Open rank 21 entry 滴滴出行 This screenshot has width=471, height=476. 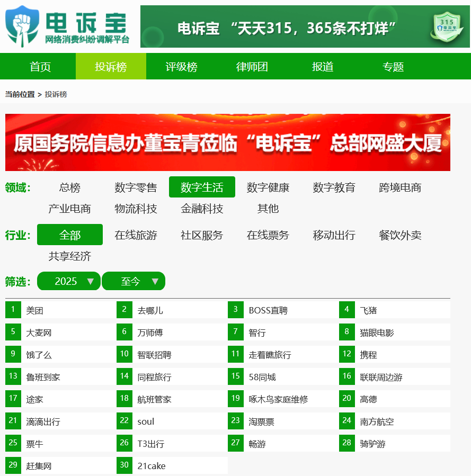(61, 421)
